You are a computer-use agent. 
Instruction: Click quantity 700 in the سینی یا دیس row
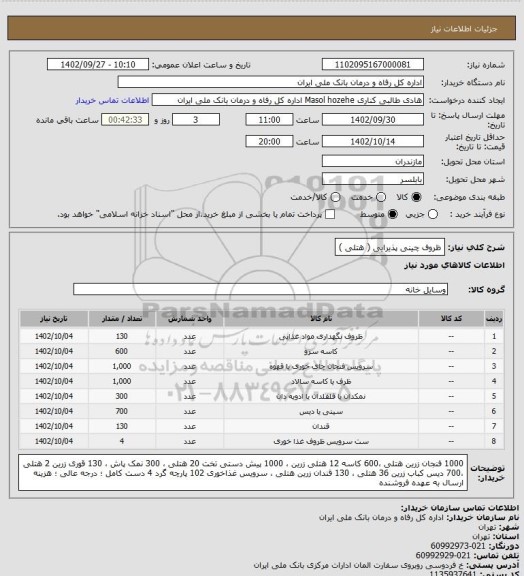click(122, 412)
